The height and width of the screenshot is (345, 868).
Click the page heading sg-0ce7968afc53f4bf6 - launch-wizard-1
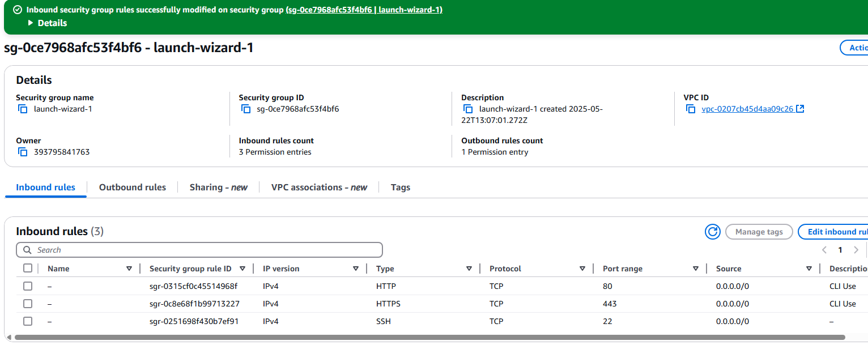[x=129, y=48]
